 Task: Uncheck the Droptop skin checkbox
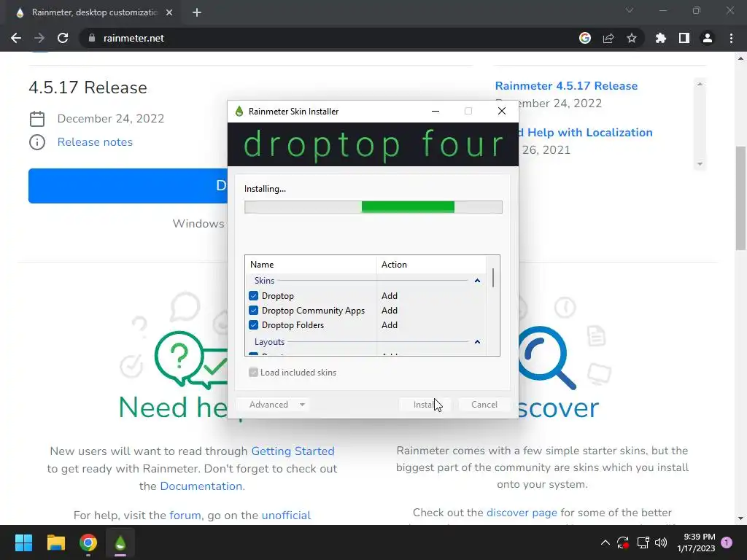(x=253, y=296)
